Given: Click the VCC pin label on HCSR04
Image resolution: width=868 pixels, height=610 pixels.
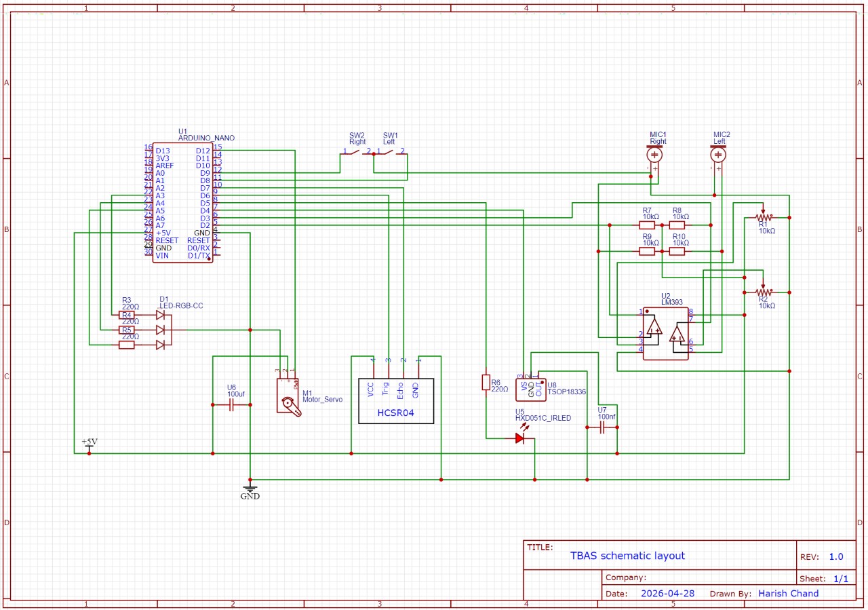Looking at the screenshot, I should 371,389.
